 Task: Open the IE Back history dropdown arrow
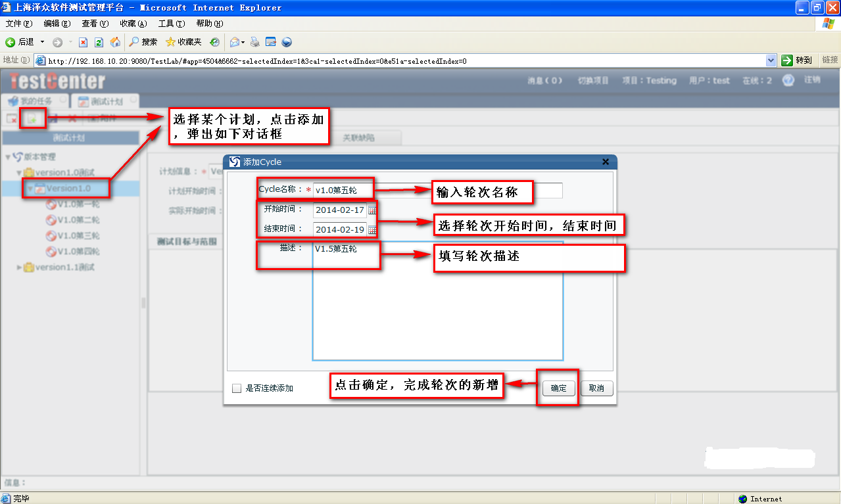(x=43, y=42)
